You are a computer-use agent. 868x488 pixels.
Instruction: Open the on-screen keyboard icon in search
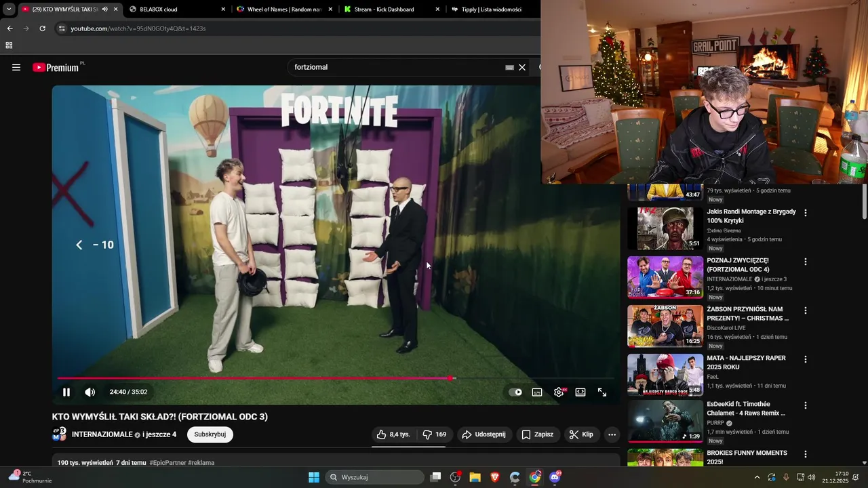click(x=509, y=68)
